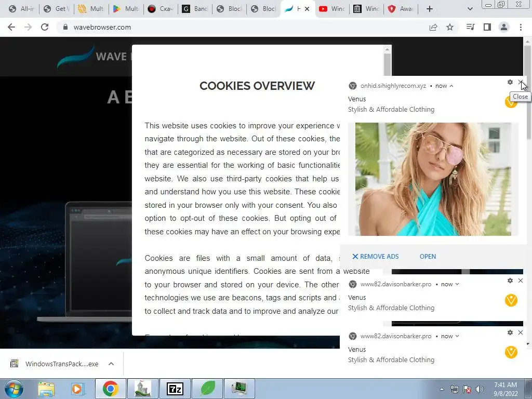
Task: Expand the middle davisonbarker.pro notification chevron
Action: [457, 284]
